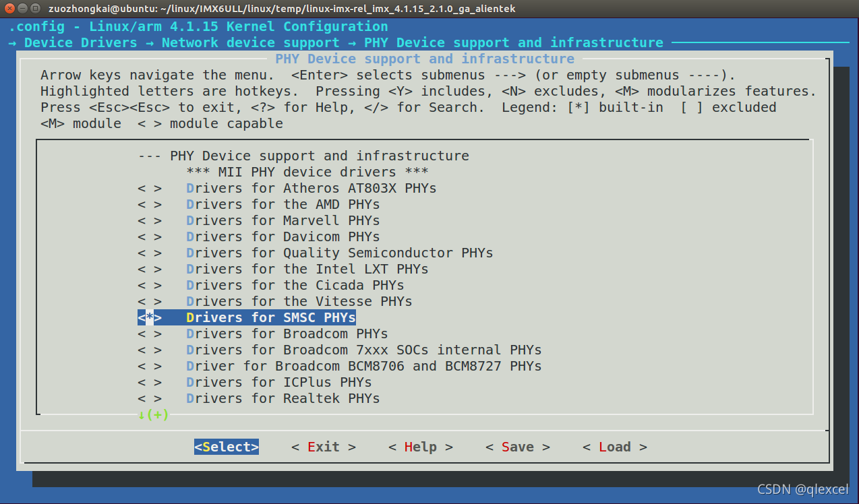Click the Load button

(615, 447)
